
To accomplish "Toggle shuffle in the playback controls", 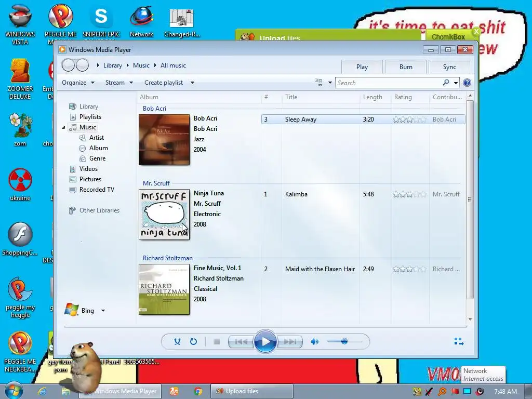I will click(x=177, y=342).
